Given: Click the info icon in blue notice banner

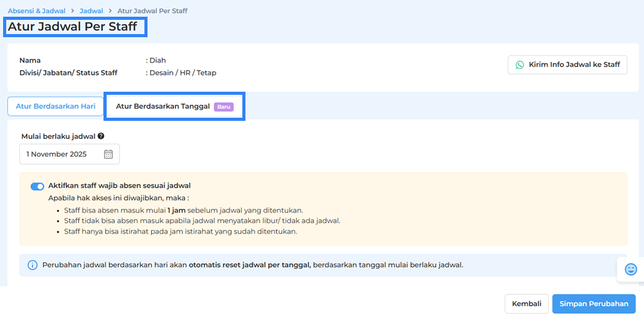Looking at the screenshot, I should 33,265.
